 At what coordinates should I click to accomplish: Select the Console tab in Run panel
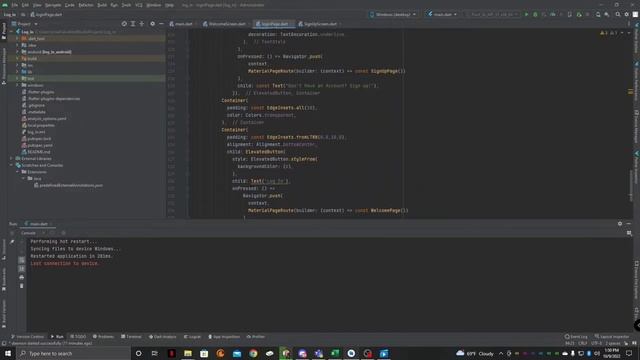pos(28,233)
